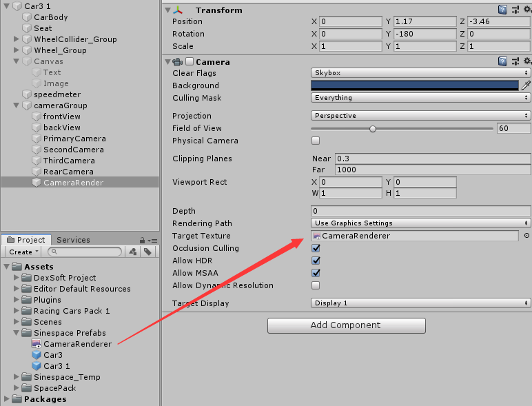Expand WheelCollider_Group in hierarchy
Viewport: 532px width, 406px height.
pyautogui.click(x=16, y=39)
